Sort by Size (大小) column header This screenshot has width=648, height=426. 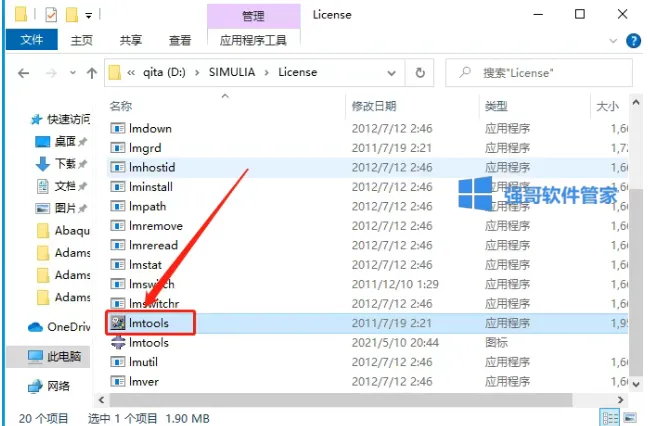(610, 106)
